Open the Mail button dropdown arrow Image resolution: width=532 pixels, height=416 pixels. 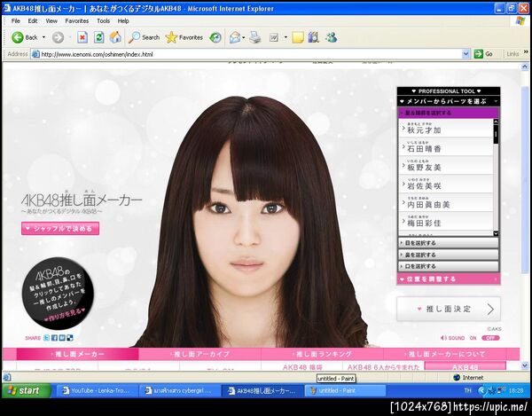click(x=244, y=37)
